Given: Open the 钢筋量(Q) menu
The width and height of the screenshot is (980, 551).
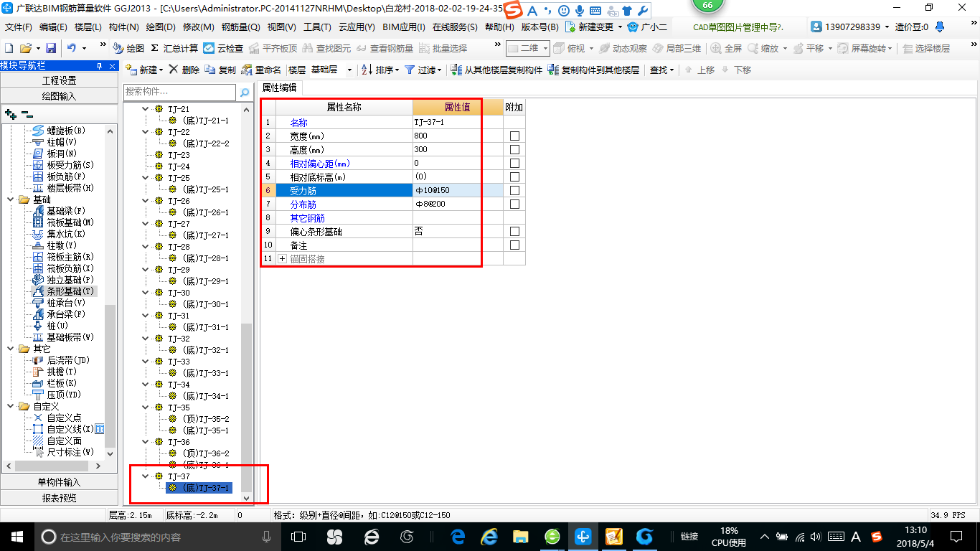Looking at the screenshot, I should point(240,27).
